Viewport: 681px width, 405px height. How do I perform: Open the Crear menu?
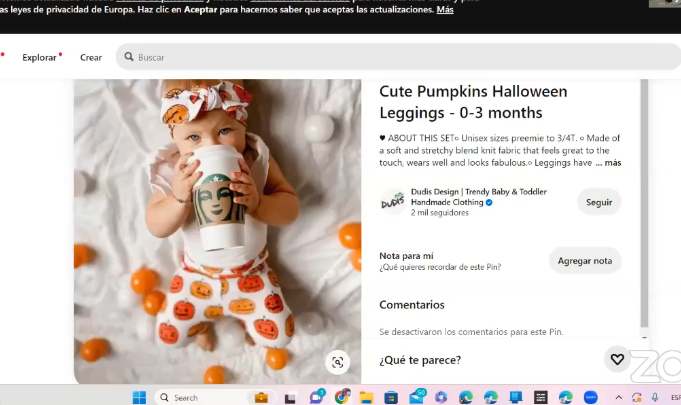click(91, 57)
